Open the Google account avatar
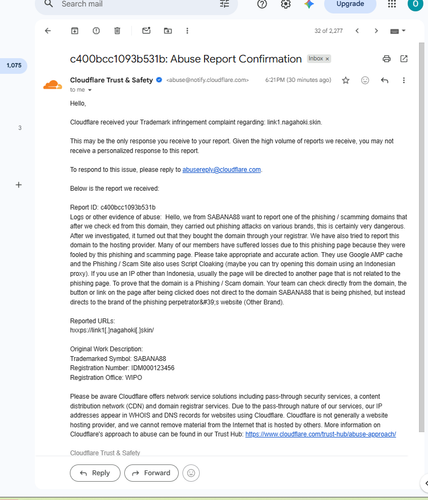 point(415,4)
